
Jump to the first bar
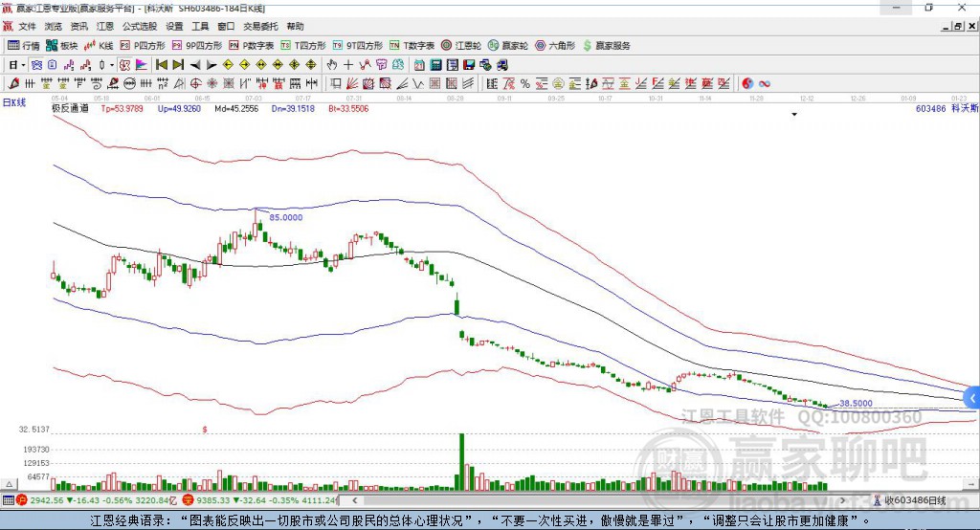pos(161,65)
